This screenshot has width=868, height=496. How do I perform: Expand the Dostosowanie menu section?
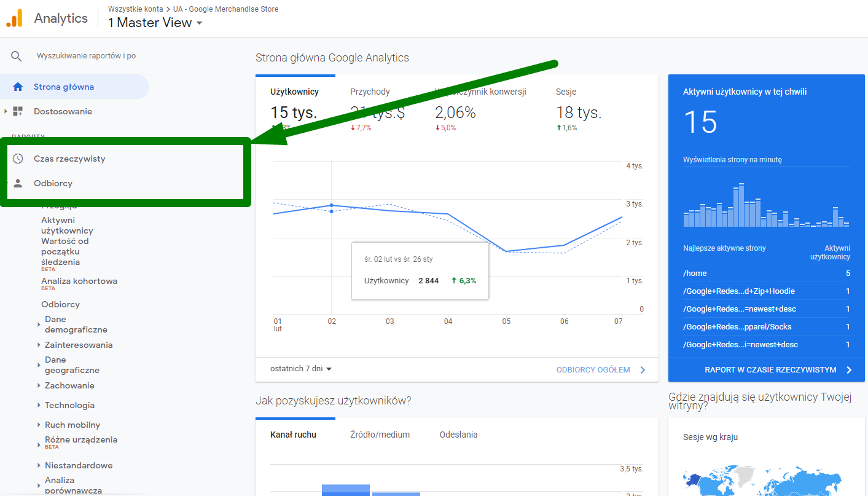point(6,111)
